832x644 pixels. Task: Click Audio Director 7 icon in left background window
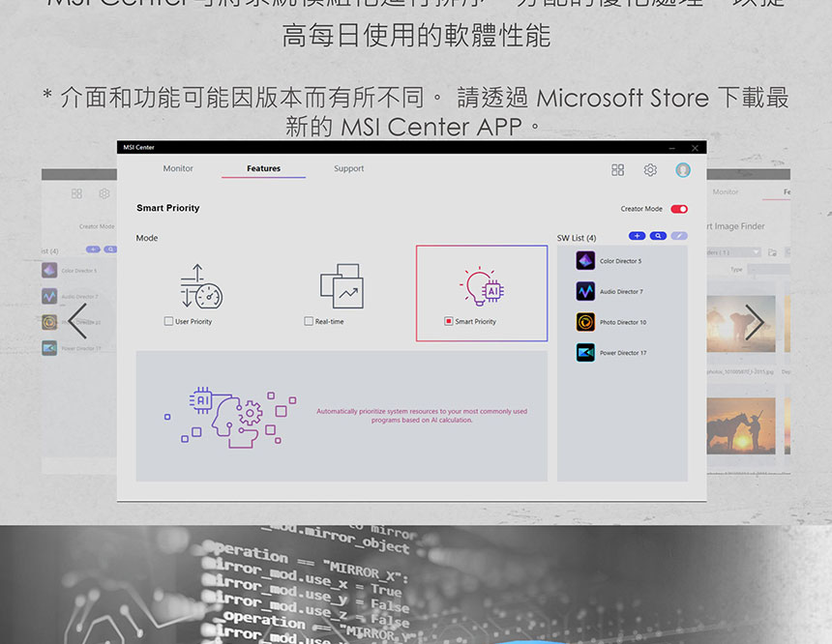(x=49, y=296)
